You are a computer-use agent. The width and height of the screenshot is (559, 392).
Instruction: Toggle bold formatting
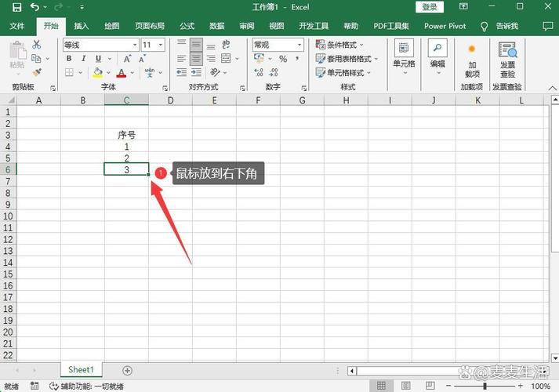tap(69, 59)
